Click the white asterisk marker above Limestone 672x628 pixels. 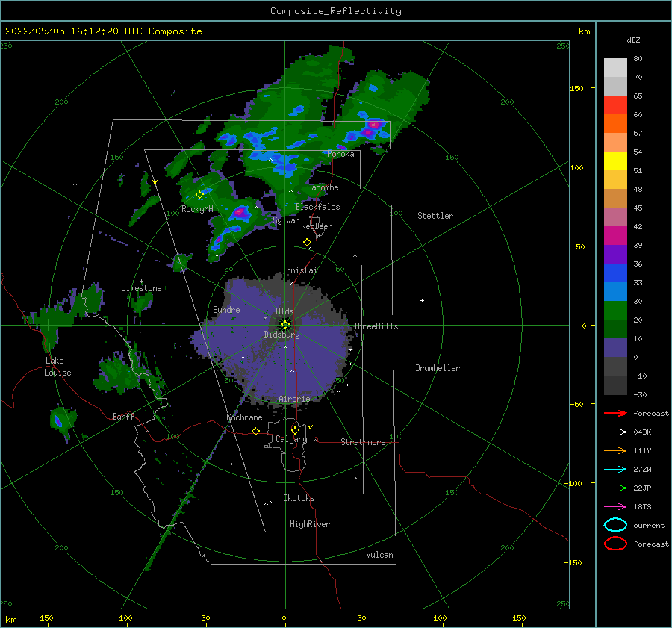pos(141,282)
